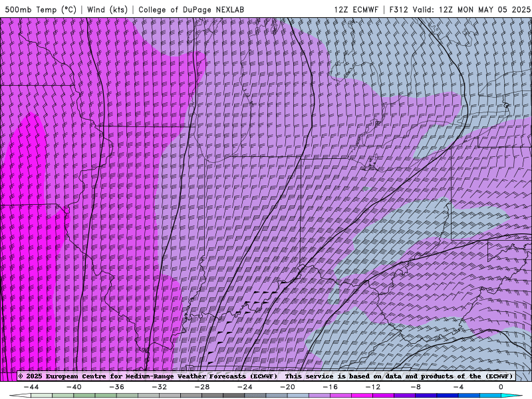
Task: Click "Valid: 12Z MON MAY 05 2025" text
Action: point(471,9)
